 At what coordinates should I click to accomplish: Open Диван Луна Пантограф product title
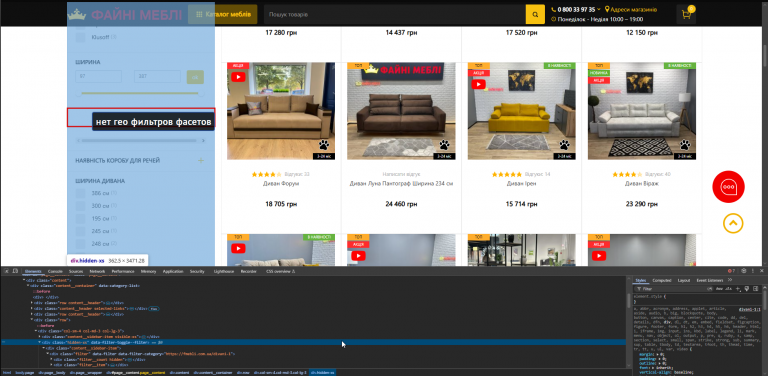(x=401, y=184)
